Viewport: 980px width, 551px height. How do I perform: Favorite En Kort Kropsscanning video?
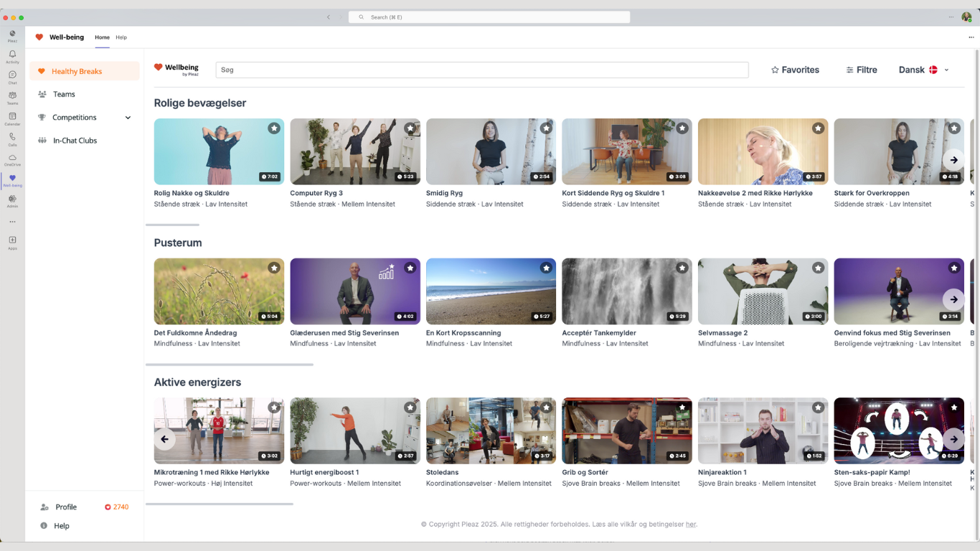point(546,268)
